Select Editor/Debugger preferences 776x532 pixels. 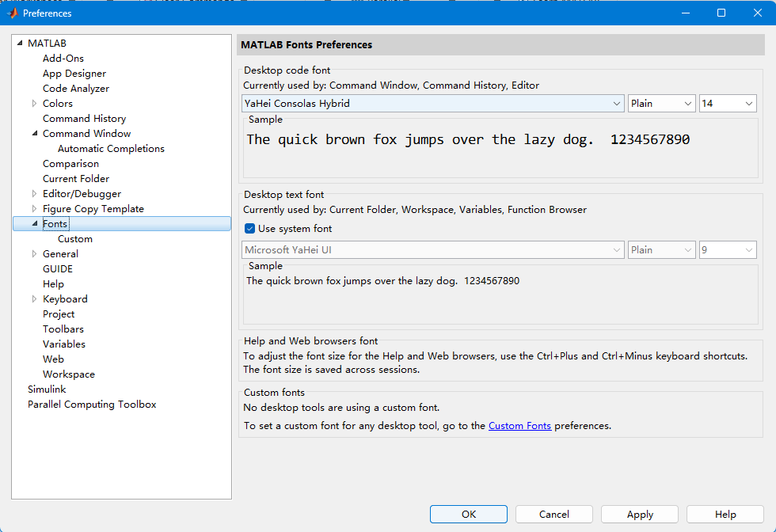82,194
